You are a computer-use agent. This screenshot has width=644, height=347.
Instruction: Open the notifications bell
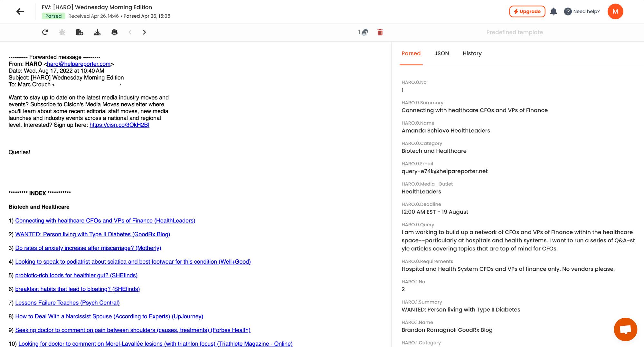click(554, 12)
